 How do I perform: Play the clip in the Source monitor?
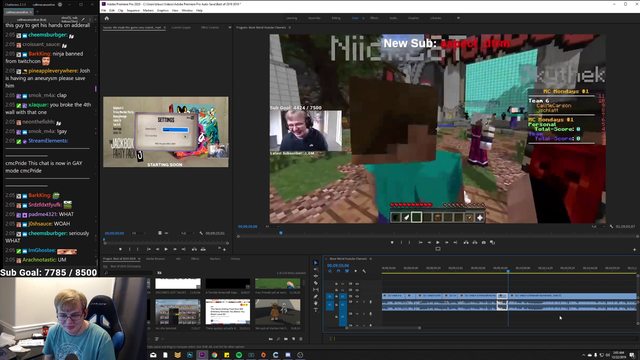tap(166, 249)
